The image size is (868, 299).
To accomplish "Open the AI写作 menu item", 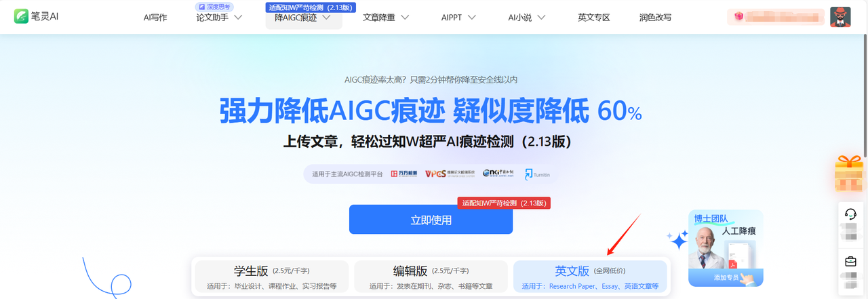I will (x=155, y=18).
